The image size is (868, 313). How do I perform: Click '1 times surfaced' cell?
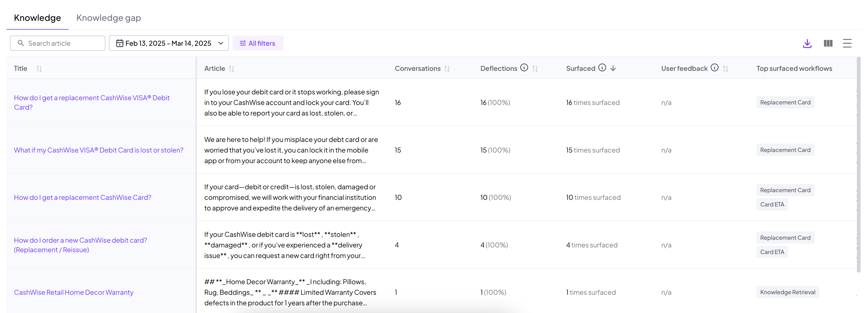[591, 292]
